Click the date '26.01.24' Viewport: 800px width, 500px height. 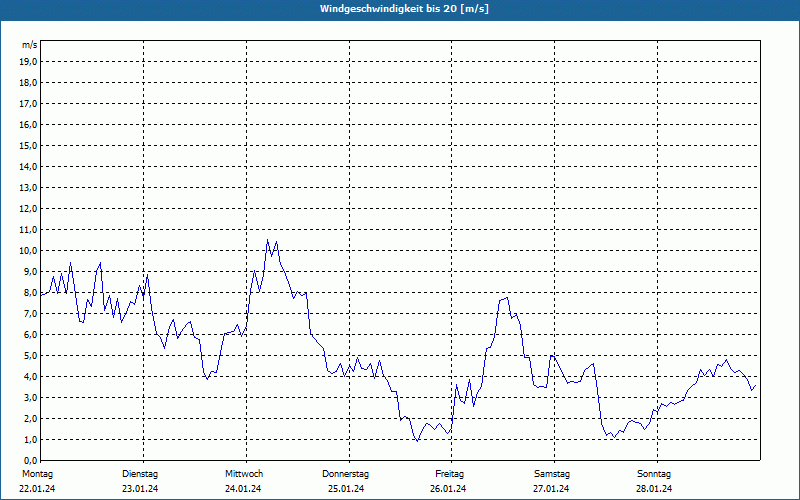click(448, 489)
